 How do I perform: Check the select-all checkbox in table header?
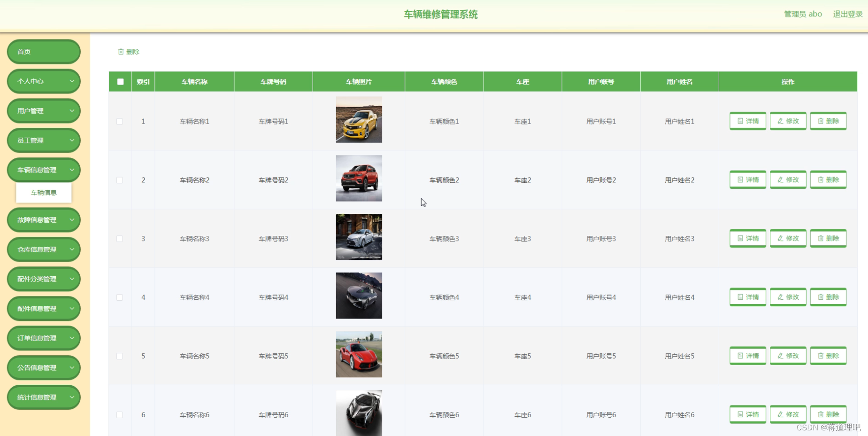120,81
